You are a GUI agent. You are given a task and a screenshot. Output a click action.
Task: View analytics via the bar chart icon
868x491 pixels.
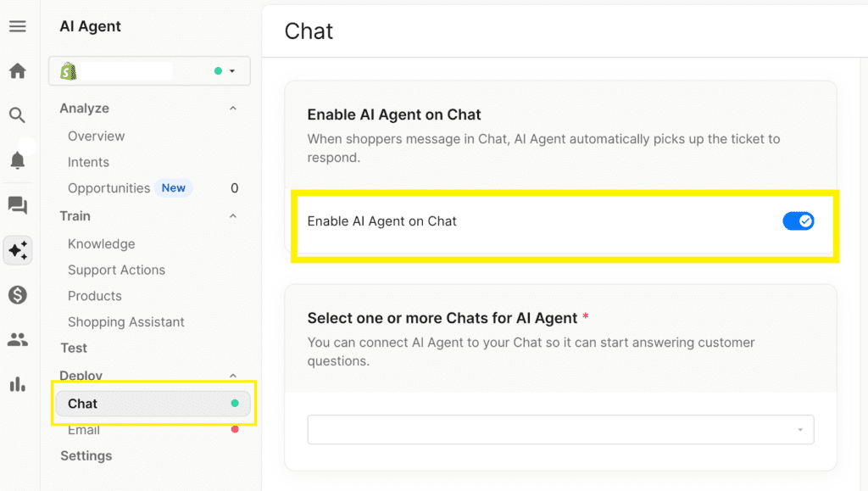click(x=17, y=384)
